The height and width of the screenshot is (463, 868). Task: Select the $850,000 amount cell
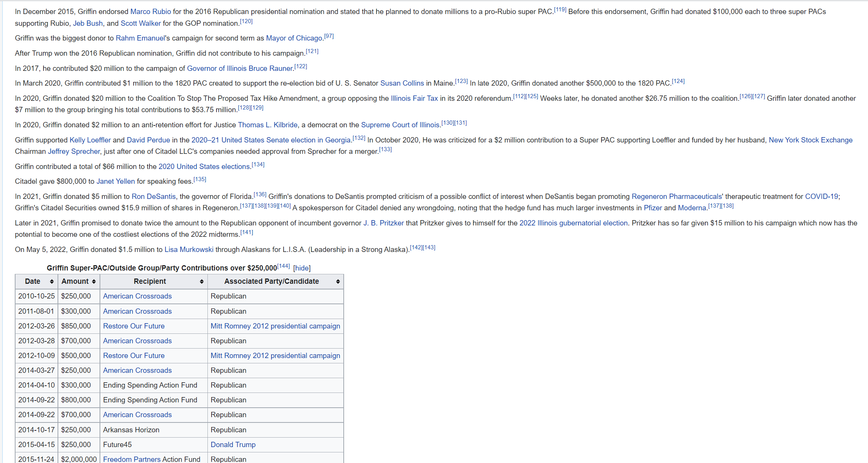(79, 326)
